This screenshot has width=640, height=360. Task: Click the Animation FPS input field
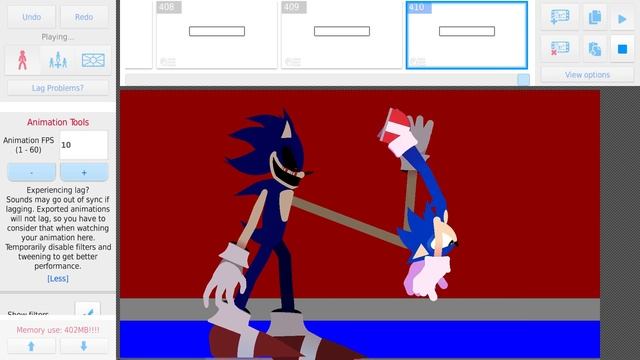click(84, 145)
